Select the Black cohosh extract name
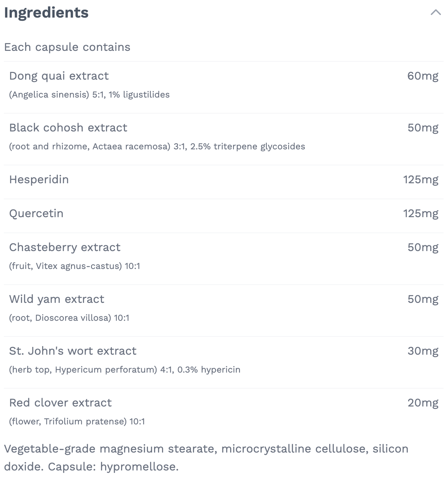The image size is (448, 481). [x=68, y=128]
